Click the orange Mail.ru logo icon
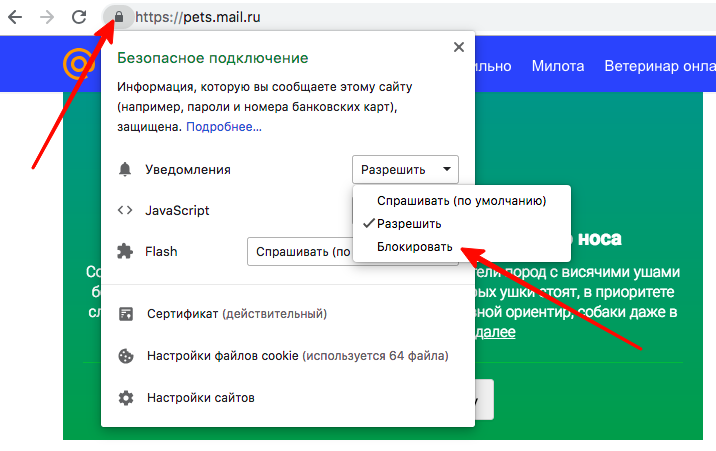Image resolution: width=716 pixels, height=451 pixels. coord(79,63)
